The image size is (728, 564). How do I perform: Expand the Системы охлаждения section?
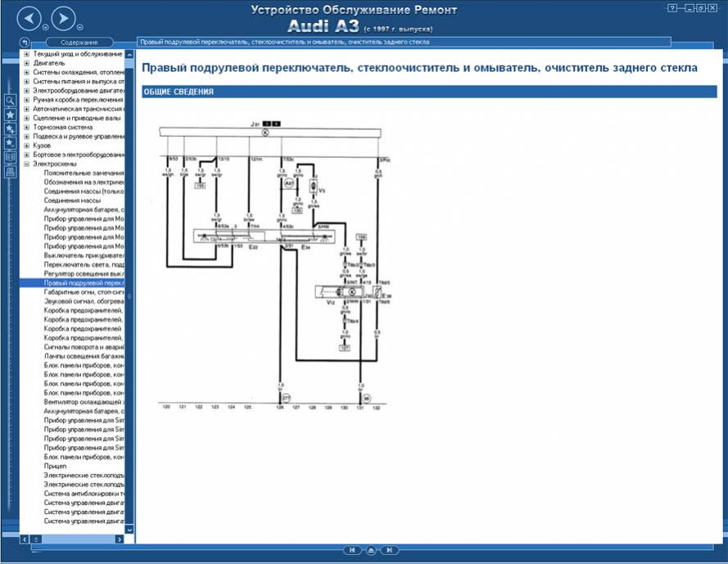coord(26,72)
